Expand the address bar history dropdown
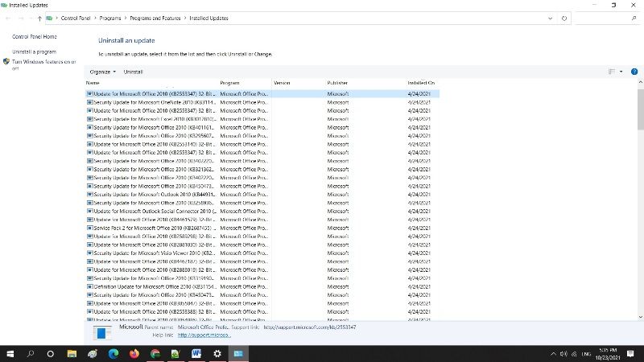Viewport: 644px width, 362px height. pos(551,18)
